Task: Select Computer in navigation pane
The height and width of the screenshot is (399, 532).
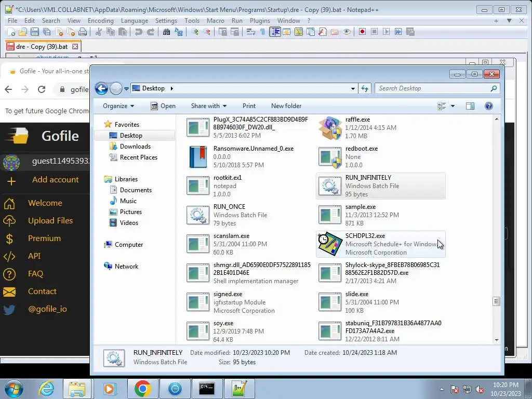Action: (129, 245)
